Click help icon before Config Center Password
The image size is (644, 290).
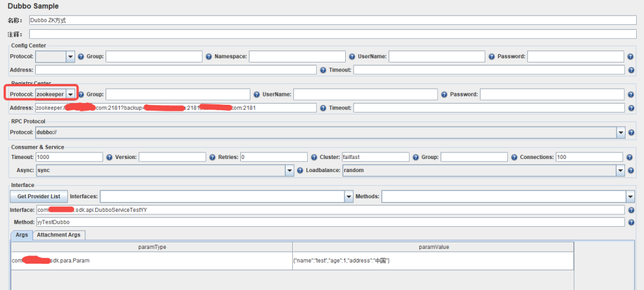491,57
